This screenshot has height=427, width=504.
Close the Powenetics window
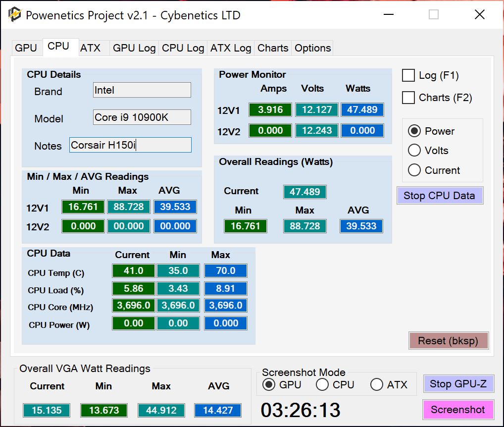(x=480, y=14)
